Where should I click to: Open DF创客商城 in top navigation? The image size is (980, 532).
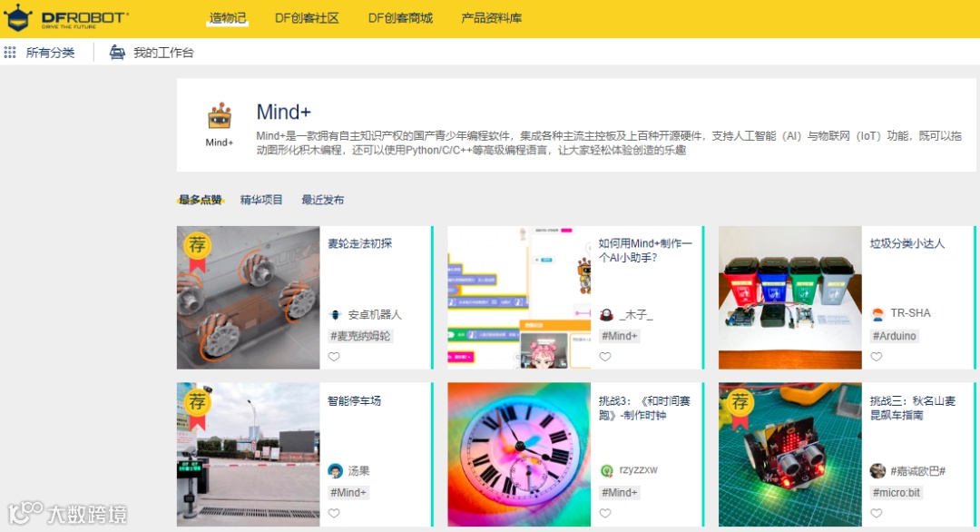400,18
